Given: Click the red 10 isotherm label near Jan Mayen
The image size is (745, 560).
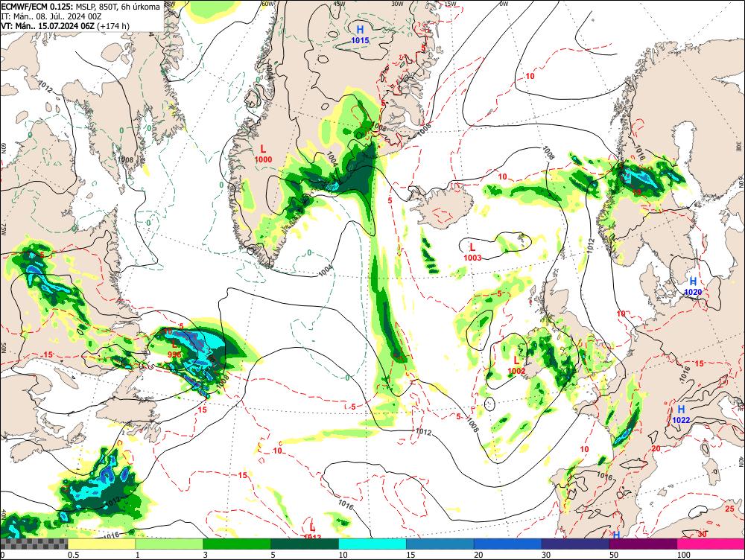Looking at the screenshot, I should coord(530,76).
